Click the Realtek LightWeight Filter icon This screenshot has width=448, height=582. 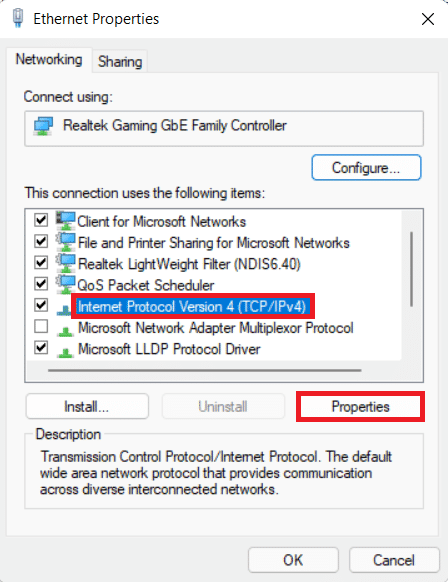click(66, 263)
